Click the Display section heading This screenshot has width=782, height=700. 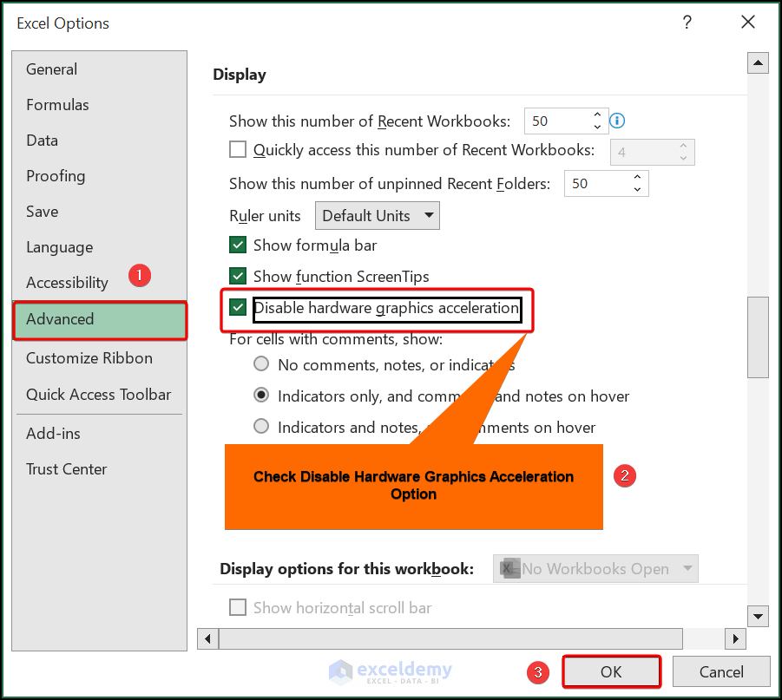click(240, 75)
